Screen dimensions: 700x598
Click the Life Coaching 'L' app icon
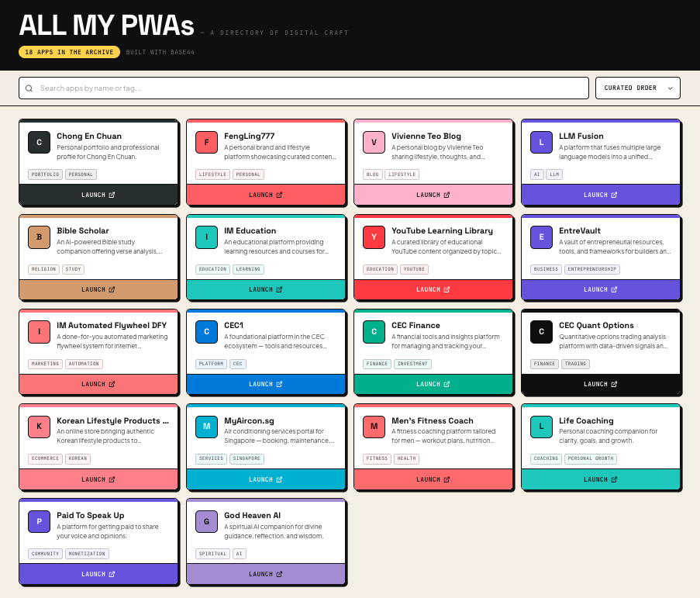542,426
